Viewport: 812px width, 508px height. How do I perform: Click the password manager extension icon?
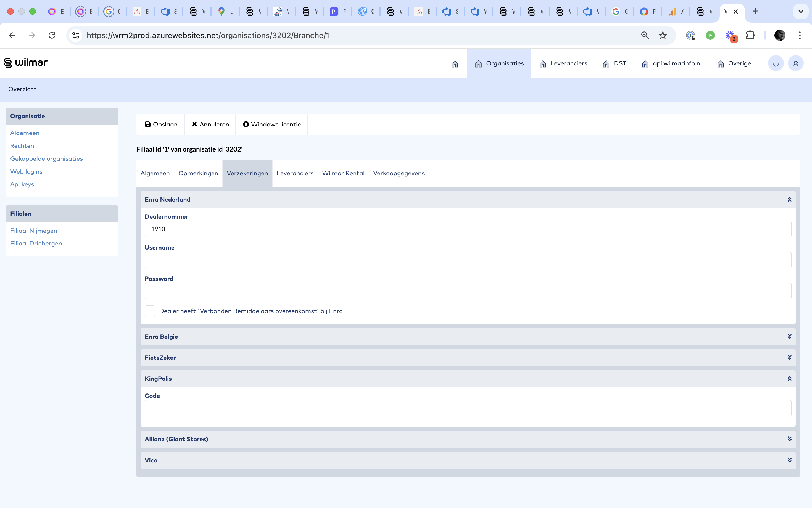point(690,35)
